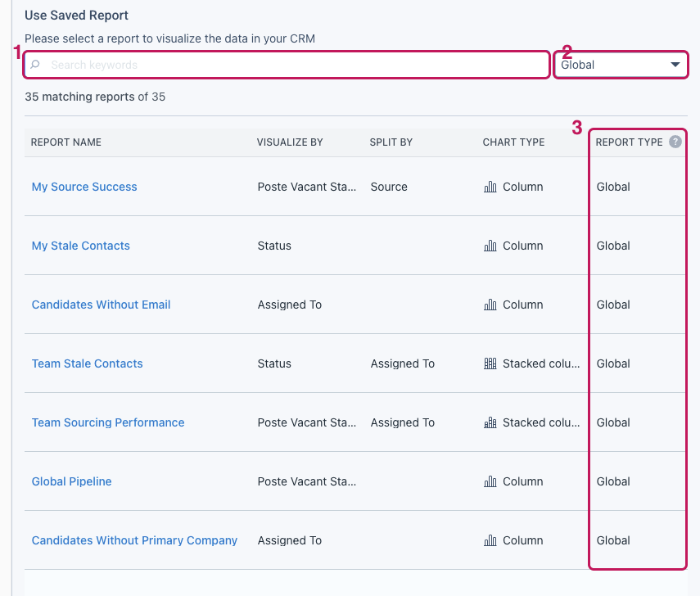Click split-by Assigned To in Team Stale Contacts row

point(402,363)
